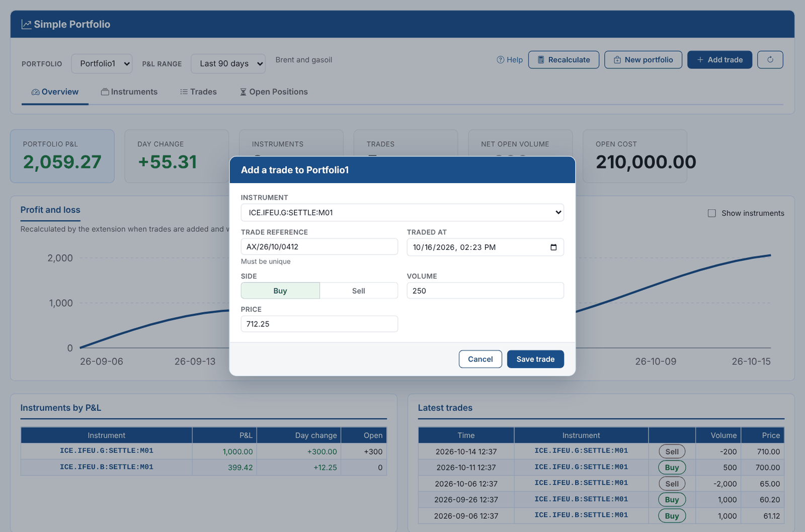Enable the Show instruments checkbox
The width and height of the screenshot is (805, 532).
pos(712,213)
